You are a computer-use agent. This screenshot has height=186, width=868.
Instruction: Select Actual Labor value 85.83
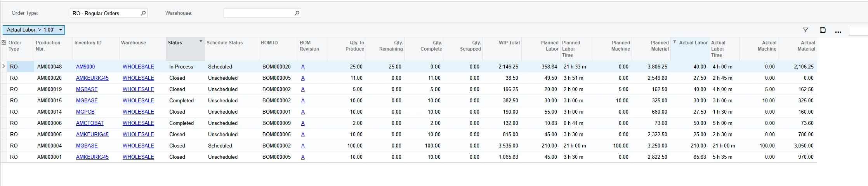tap(690, 157)
